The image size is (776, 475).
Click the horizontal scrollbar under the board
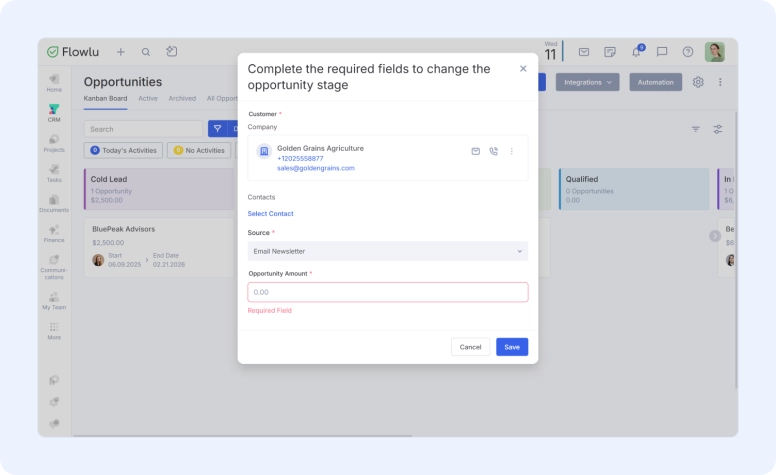coord(242,436)
